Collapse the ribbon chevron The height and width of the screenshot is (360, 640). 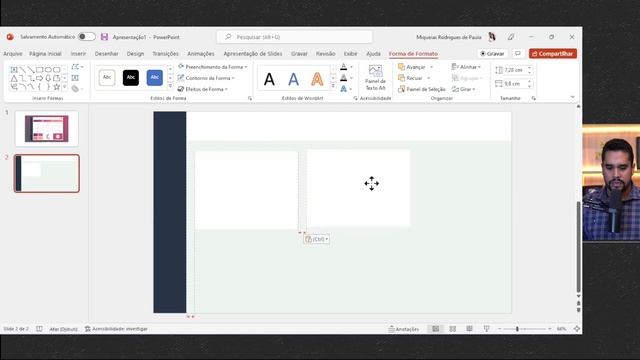click(573, 97)
